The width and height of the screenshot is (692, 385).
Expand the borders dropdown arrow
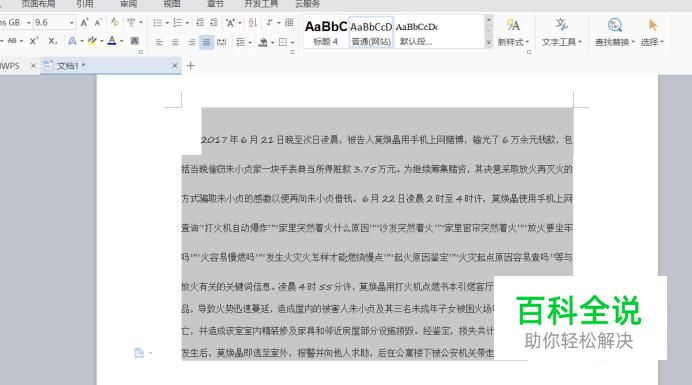click(x=292, y=43)
